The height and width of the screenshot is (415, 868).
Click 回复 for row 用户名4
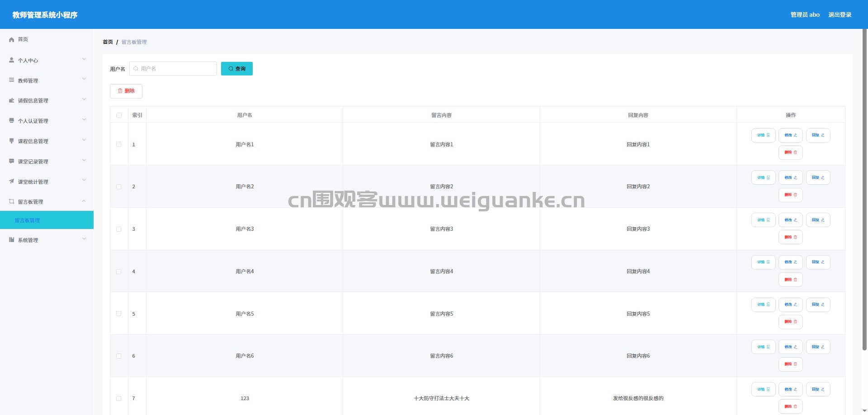tap(818, 262)
